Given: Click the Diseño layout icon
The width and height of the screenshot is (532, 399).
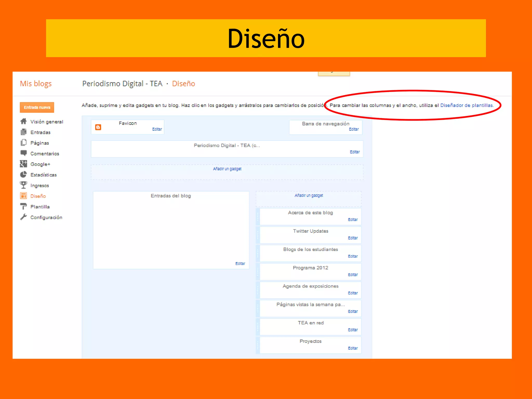Looking at the screenshot, I should pyautogui.click(x=24, y=196).
